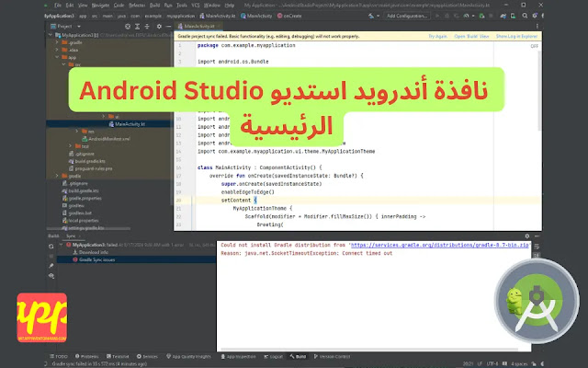
Task: Click Collapse All icon in Project panel
Action: tap(147, 27)
